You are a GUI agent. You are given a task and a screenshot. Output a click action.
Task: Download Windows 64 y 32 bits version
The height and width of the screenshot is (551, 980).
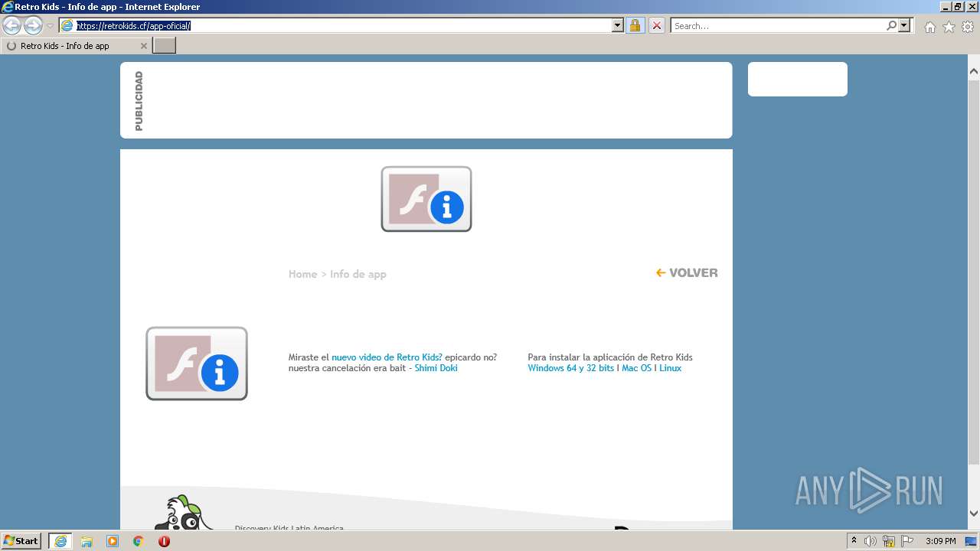tap(570, 368)
